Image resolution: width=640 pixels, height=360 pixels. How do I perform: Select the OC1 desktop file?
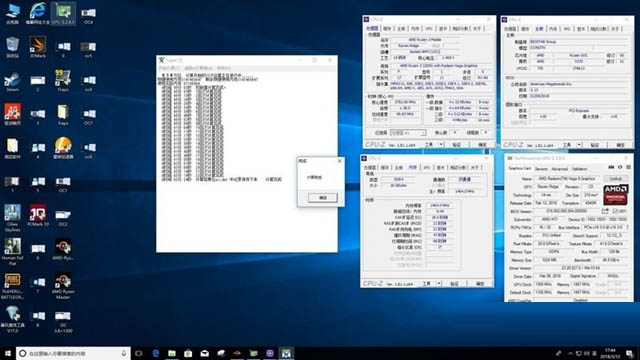tap(63, 184)
